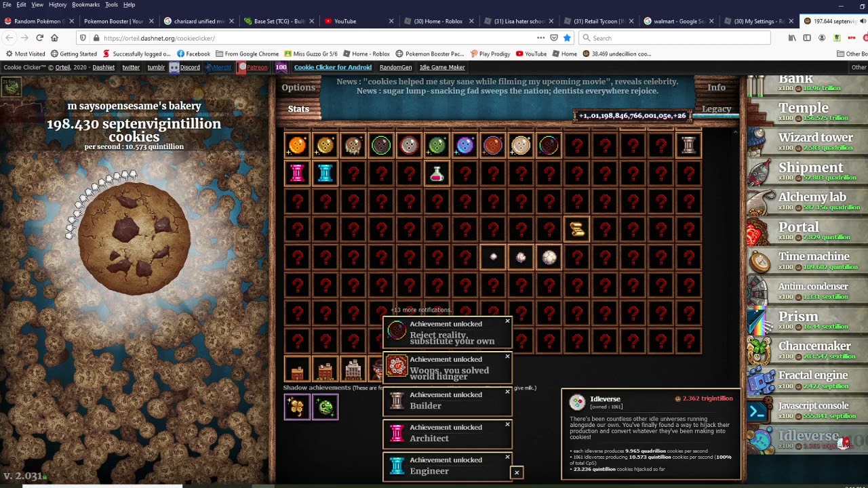
Task: Reload the page
Action: (x=39, y=38)
